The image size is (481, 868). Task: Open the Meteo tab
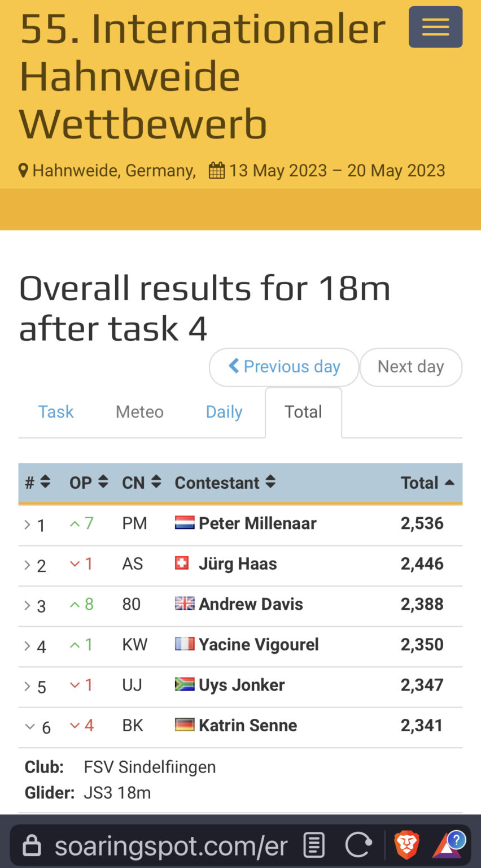pyautogui.click(x=139, y=412)
